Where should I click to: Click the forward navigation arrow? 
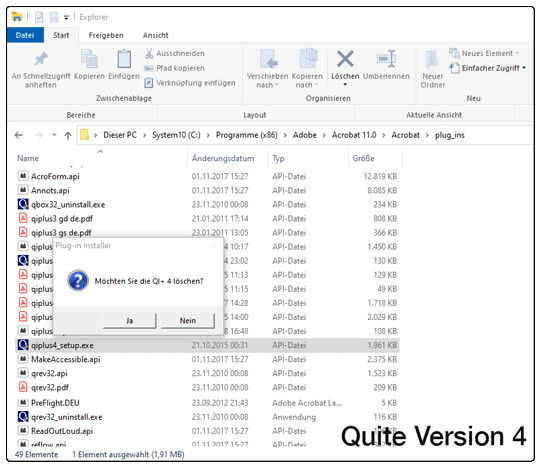(x=38, y=135)
